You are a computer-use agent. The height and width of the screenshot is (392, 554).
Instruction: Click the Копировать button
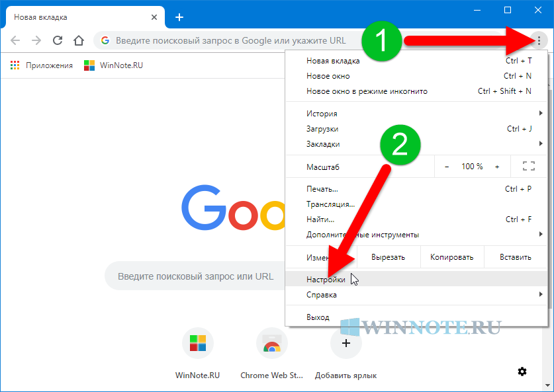[x=452, y=257]
